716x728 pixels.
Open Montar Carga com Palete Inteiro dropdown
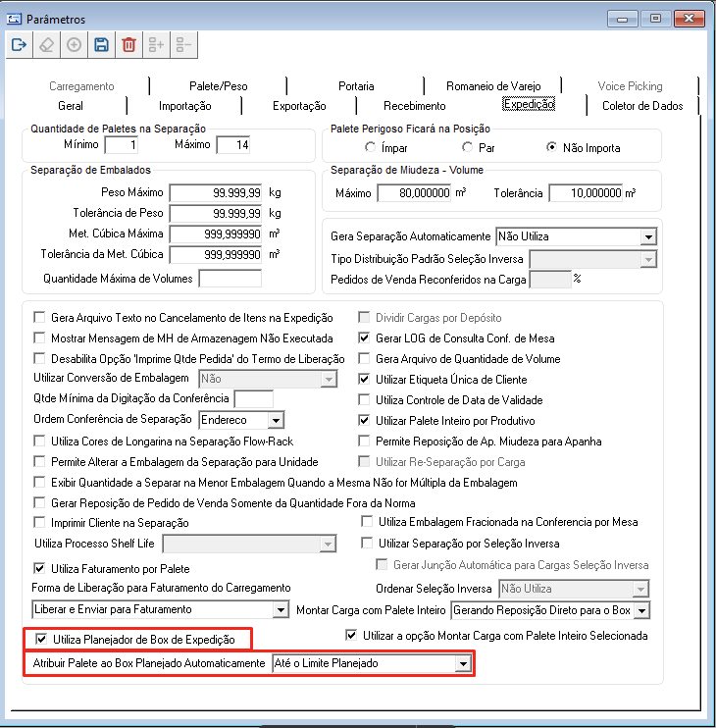coord(641,610)
